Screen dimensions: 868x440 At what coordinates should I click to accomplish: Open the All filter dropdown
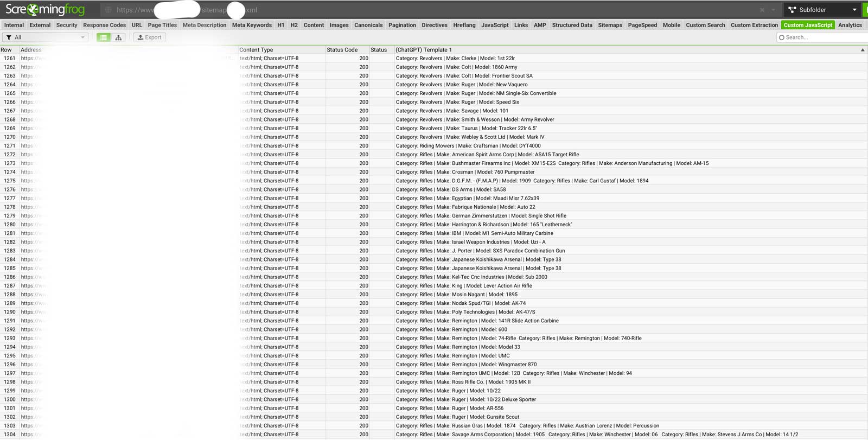click(x=45, y=37)
